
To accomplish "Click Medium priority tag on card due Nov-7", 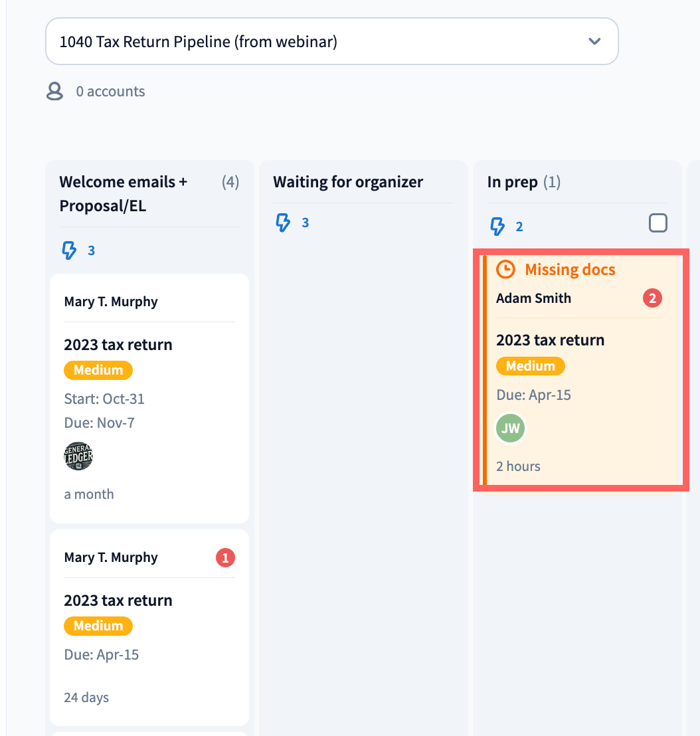I will point(98,370).
